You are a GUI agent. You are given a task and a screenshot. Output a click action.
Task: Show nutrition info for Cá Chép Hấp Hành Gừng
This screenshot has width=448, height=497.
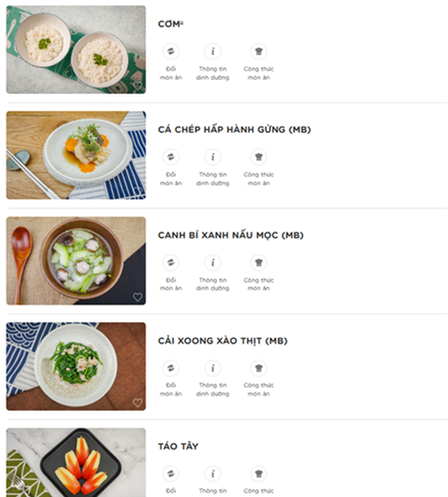(x=213, y=157)
